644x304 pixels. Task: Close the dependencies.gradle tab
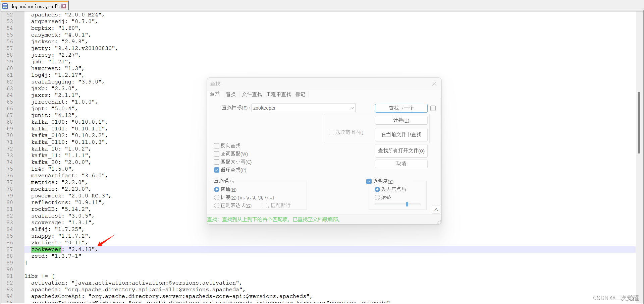pos(64,6)
